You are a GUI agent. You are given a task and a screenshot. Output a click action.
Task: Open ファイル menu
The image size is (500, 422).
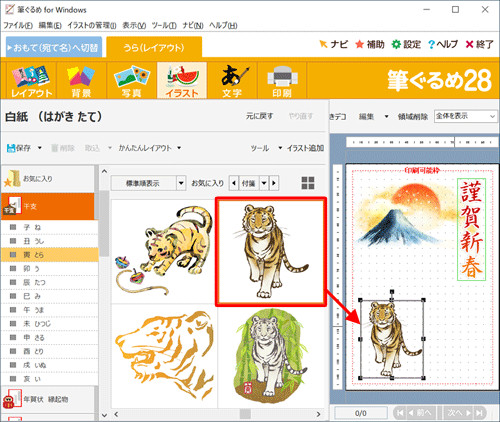tap(18, 25)
